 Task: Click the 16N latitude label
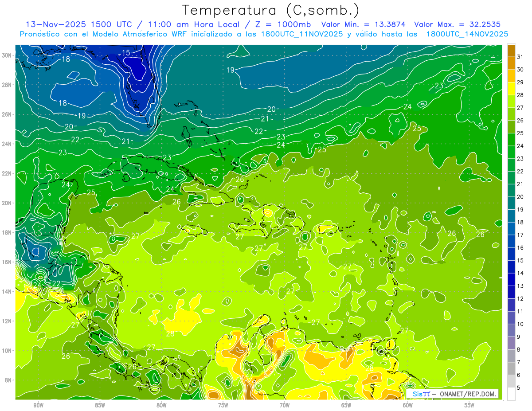coord(7,262)
